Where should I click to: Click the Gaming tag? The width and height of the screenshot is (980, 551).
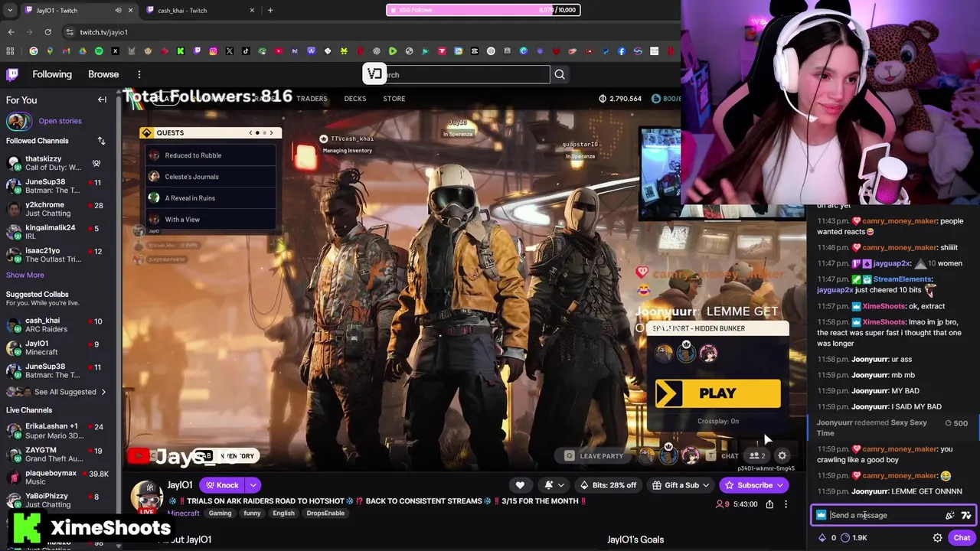pos(220,513)
